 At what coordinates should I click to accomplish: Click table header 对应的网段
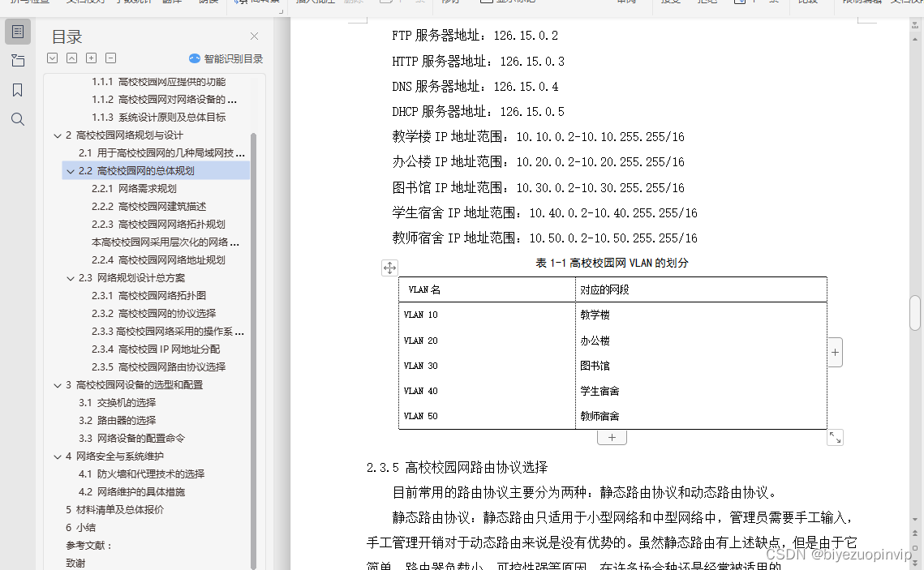(604, 289)
